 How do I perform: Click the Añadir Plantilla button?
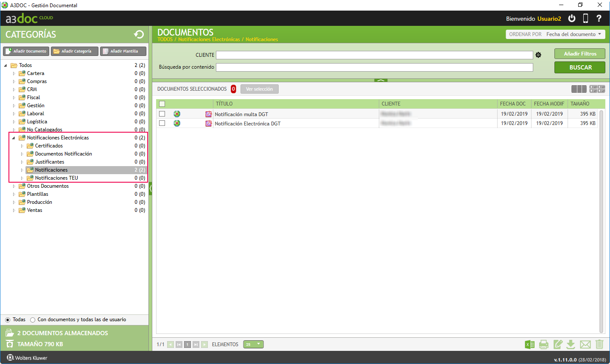[123, 51]
